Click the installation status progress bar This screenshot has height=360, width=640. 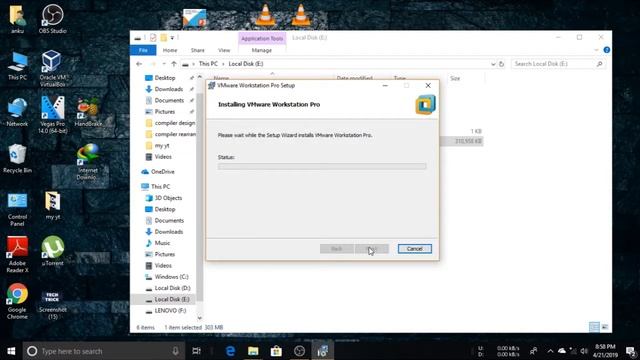(322, 166)
